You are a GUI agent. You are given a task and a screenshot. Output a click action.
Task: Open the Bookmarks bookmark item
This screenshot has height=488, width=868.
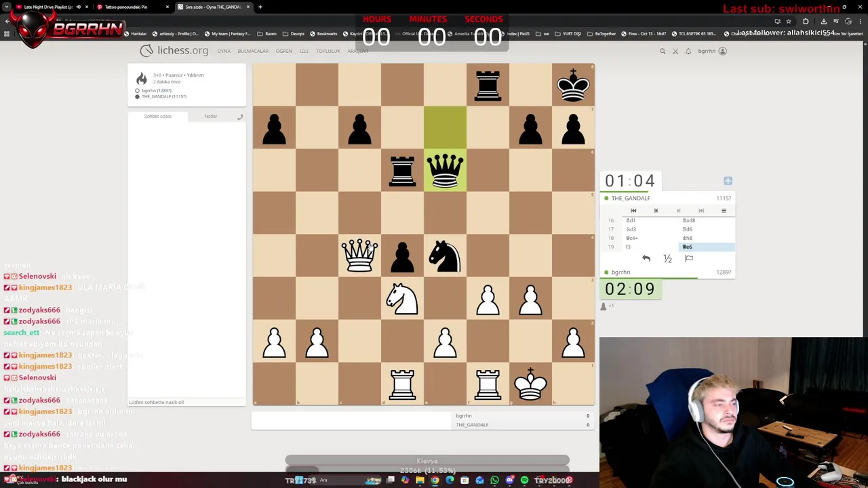[x=323, y=34]
